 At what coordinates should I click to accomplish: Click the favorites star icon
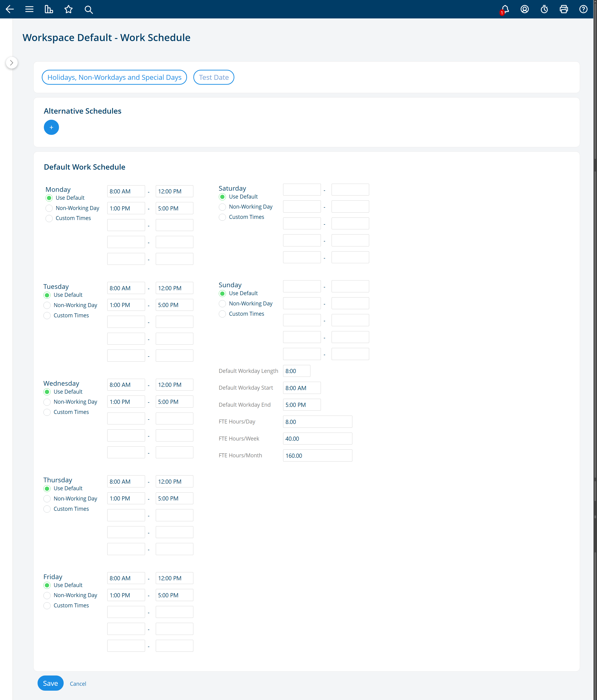click(69, 9)
